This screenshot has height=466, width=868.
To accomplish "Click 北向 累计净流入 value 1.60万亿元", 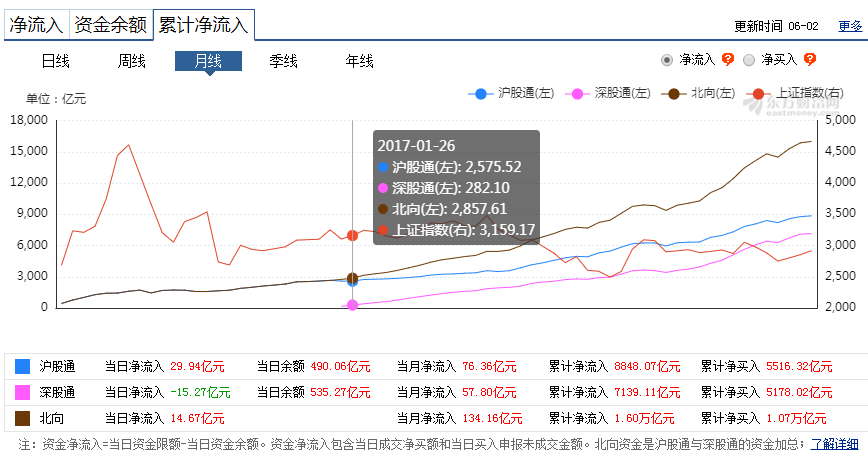I will 644,418.
